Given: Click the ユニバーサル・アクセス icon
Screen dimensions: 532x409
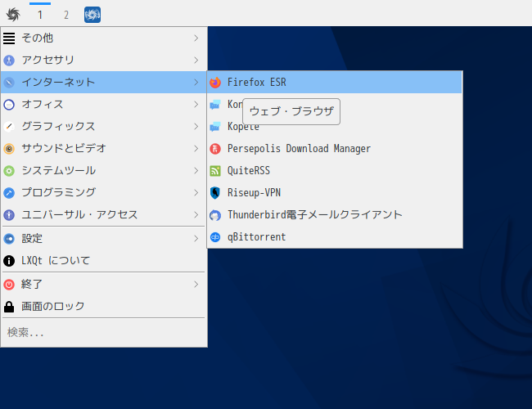Looking at the screenshot, I should click(x=9, y=215).
